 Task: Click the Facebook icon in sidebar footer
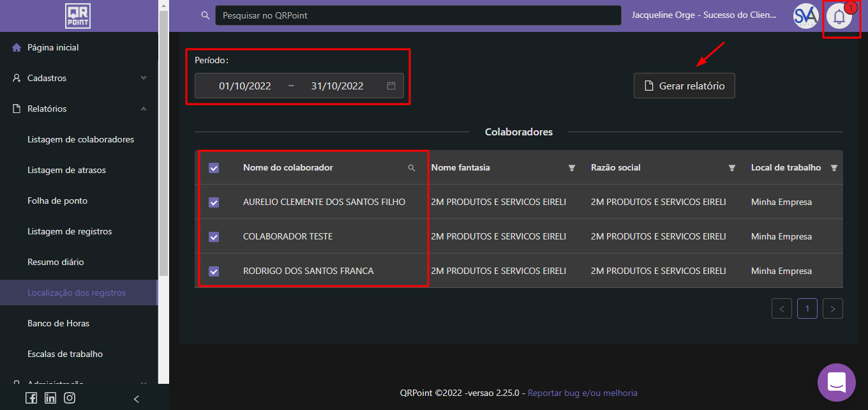click(x=31, y=398)
